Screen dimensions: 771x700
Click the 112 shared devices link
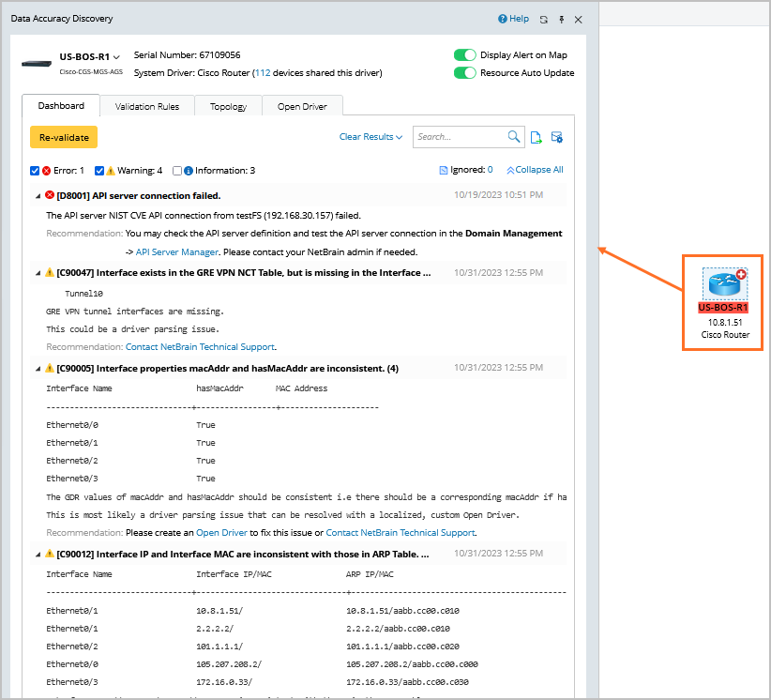click(x=263, y=73)
